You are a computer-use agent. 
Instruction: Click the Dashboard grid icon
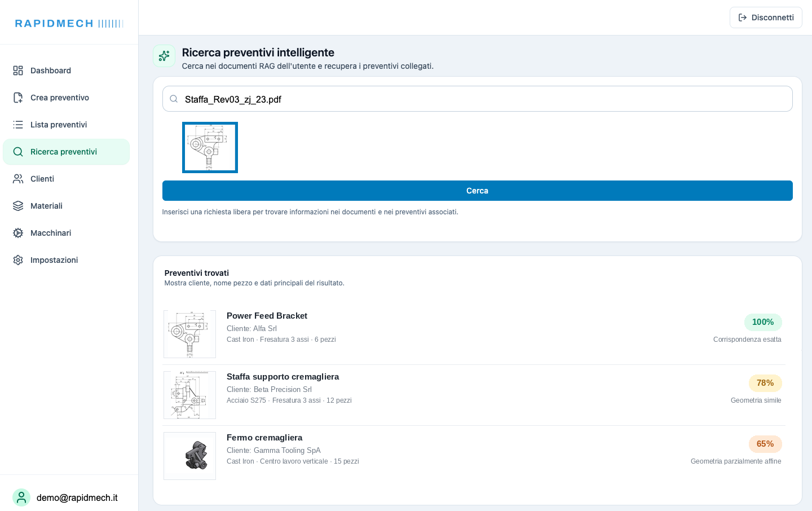[x=18, y=71]
